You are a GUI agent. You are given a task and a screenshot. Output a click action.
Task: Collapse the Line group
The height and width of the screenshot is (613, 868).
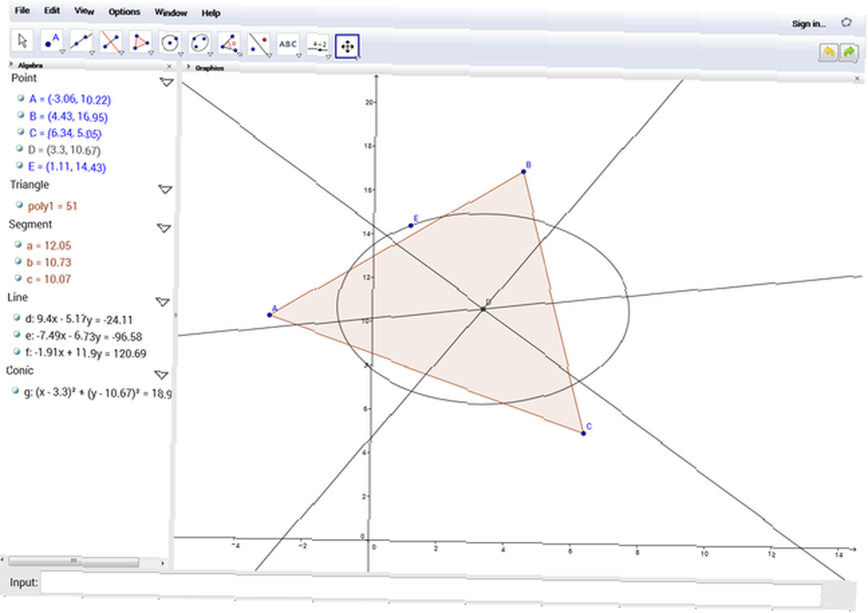pyautogui.click(x=162, y=302)
